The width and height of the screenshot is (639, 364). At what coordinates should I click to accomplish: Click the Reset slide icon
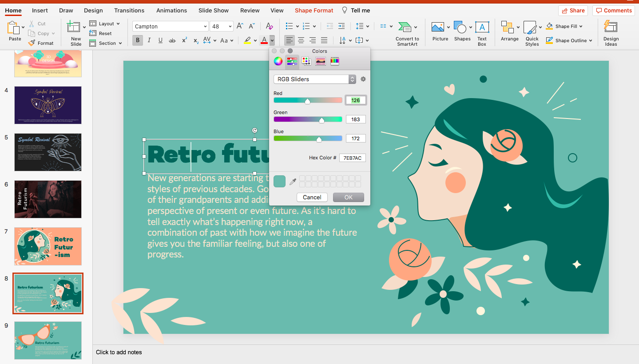(x=93, y=33)
